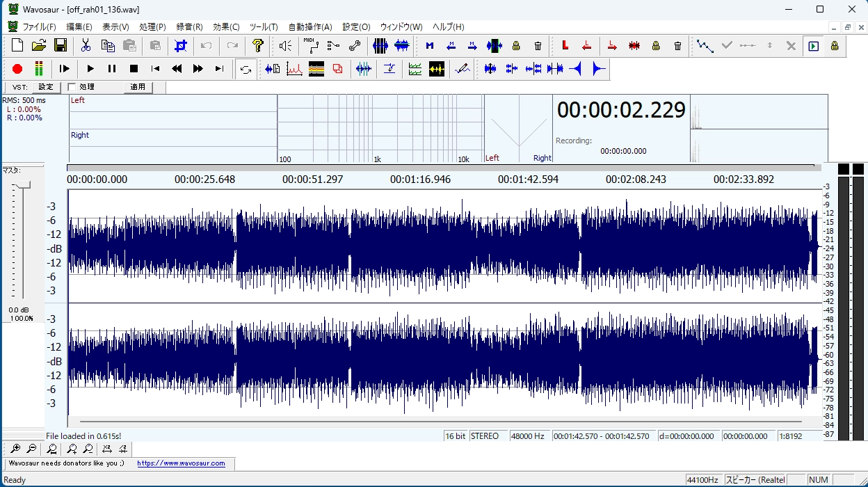Open the ツール(T) tools menu
This screenshot has width=868, height=487.
[x=263, y=27]
